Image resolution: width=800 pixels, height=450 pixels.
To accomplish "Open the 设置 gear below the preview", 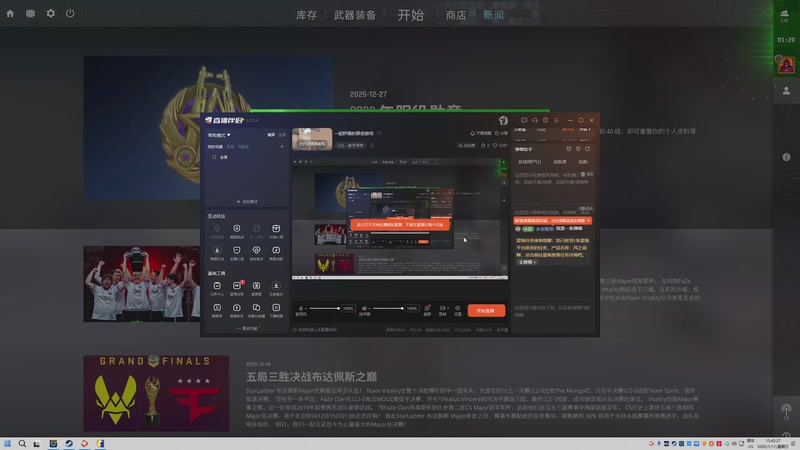I will coord(458,310).
